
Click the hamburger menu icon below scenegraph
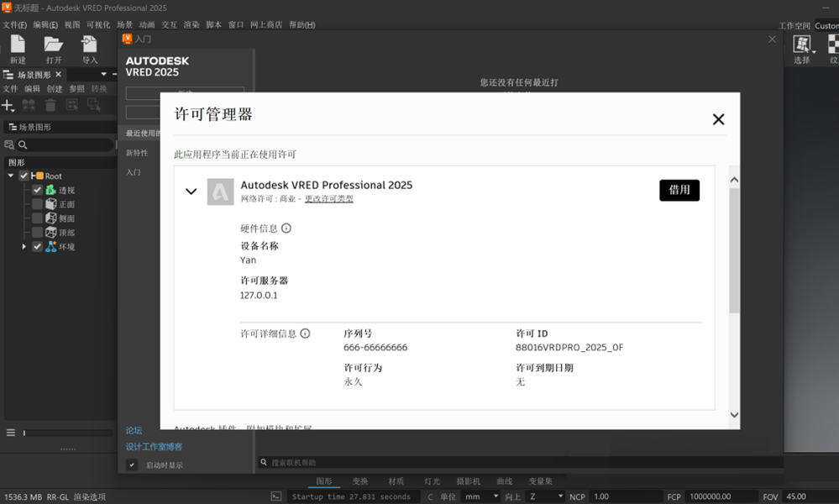click(x=11, y=433)
